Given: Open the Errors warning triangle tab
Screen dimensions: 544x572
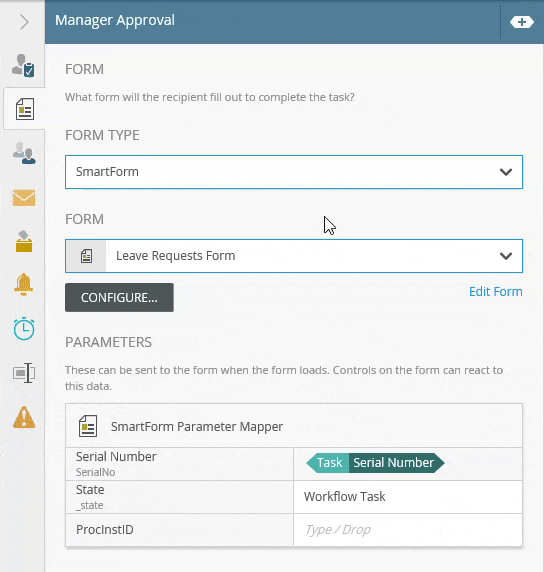Looking at the screenshot, I should 24,417.
